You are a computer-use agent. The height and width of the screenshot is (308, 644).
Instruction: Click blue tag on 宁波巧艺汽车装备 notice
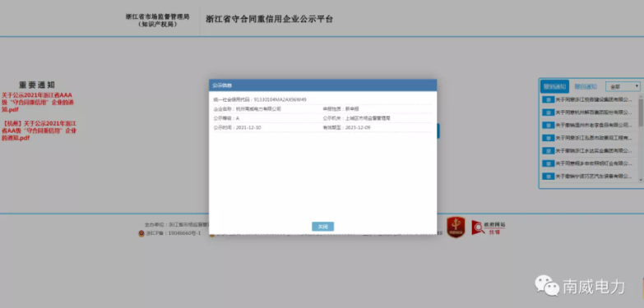[548, 176]
